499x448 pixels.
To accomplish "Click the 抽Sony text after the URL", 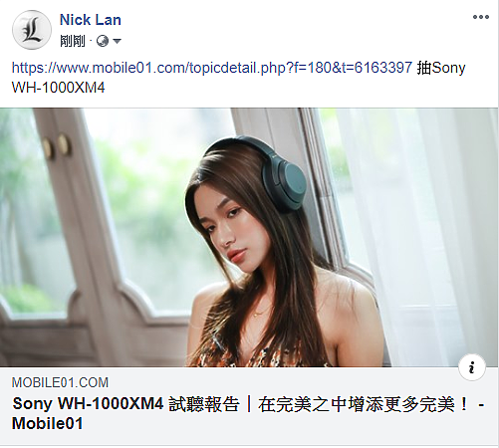I will pyautogui.click(x=441, y=68).
